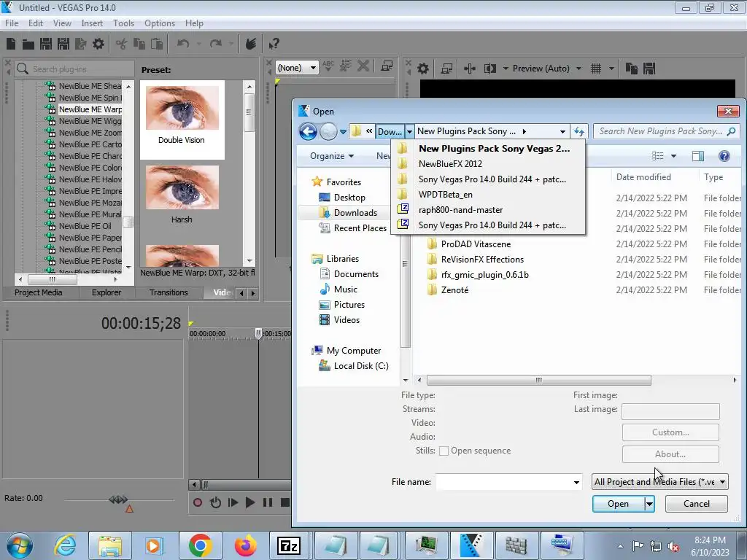Viewport: 747px width, 560px height.
Task: Open the change view dropdown arrow
Action: (673, 156)
